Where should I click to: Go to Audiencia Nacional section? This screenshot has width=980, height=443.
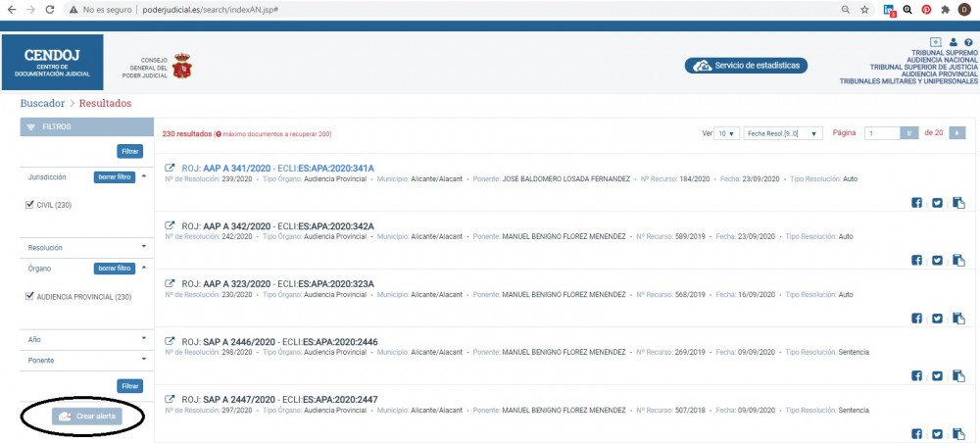pos(942,60)
